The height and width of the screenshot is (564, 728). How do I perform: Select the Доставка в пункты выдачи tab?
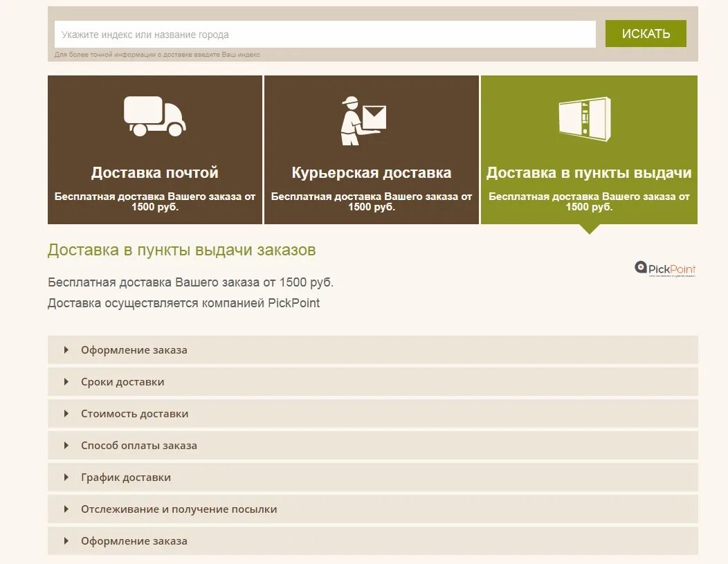pos(589,149)
